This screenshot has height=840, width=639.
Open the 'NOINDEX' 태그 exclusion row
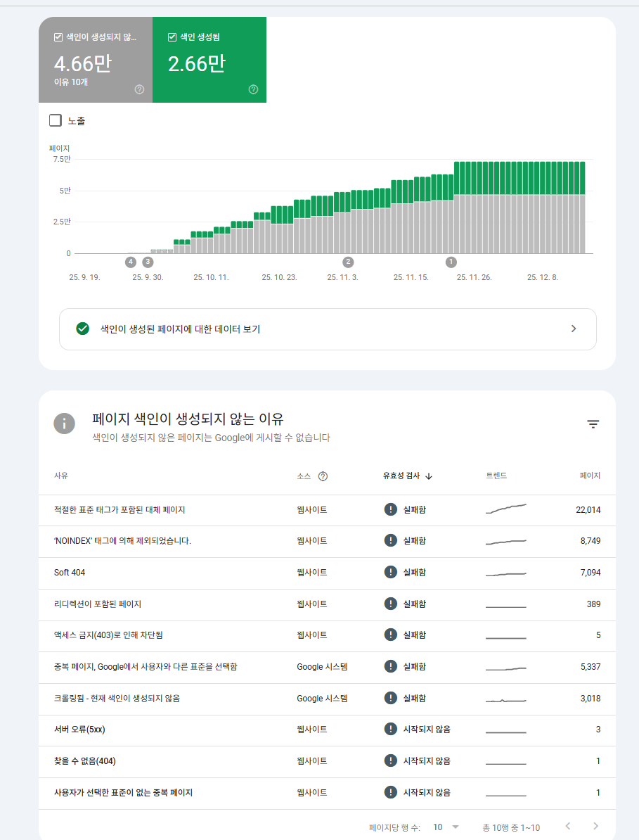tap(122, 541)
